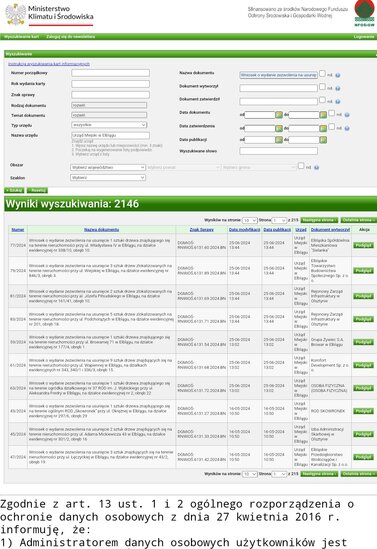Open the Typ urzędu dropdown
This screenshot has height=549, width=377.
(109, 125)
